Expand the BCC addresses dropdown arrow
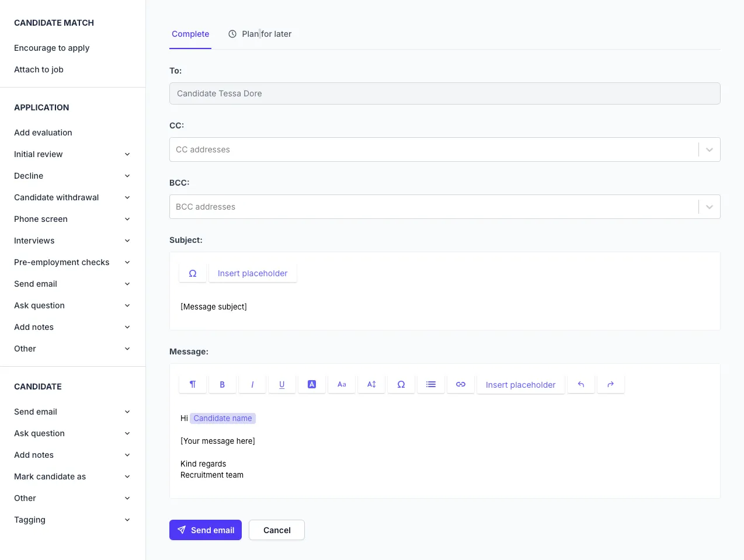This screenshot has width=744, height=560. tap(709, 207)
